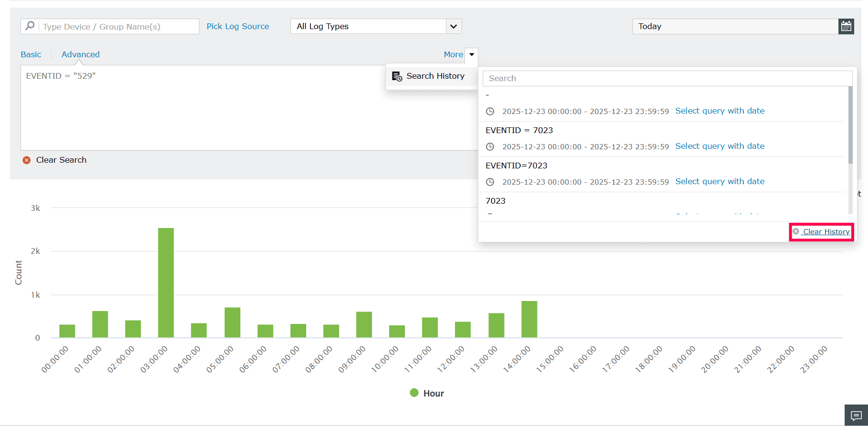The image size is (868, 426).
Task: Click the Clear History link
Action: click(826, 232)
